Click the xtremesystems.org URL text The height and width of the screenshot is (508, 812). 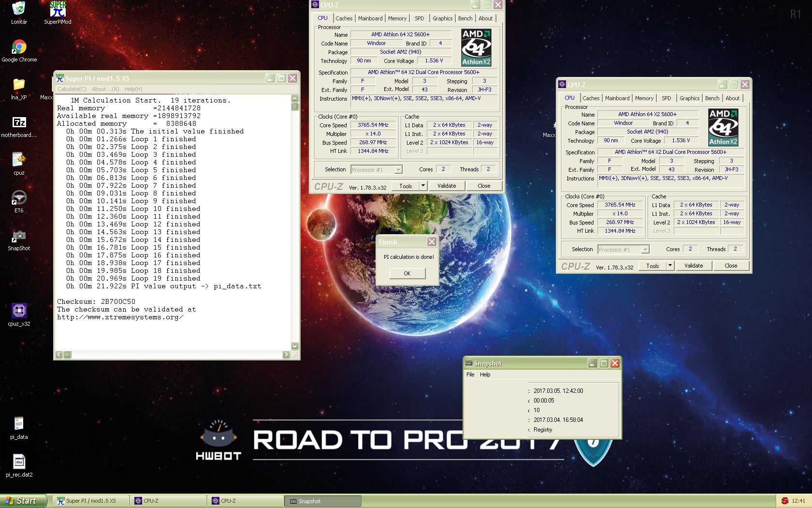pyautogui.click(x=120, y=317)
